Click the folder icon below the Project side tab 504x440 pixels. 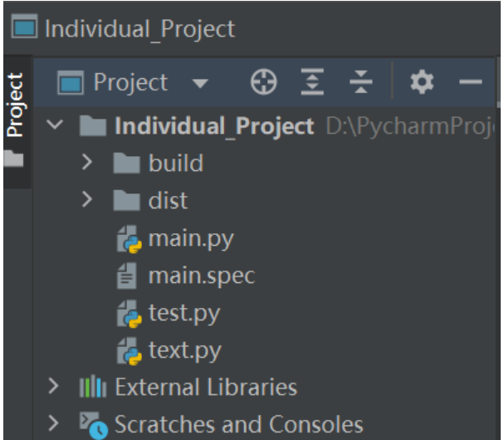tap(14, 159)
